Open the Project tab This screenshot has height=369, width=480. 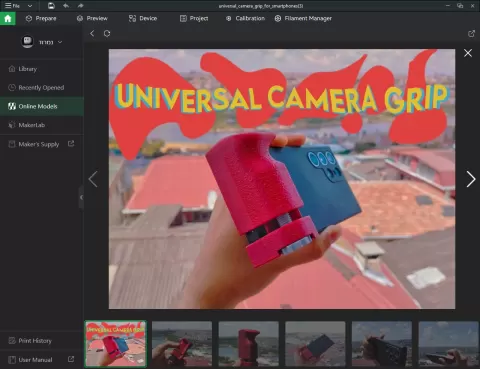point(194,18)
